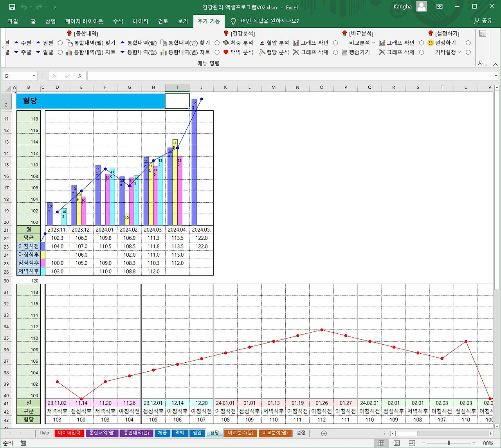Zoom out with minus button
This screenshot has height=448, width=501.
point(423,443)
